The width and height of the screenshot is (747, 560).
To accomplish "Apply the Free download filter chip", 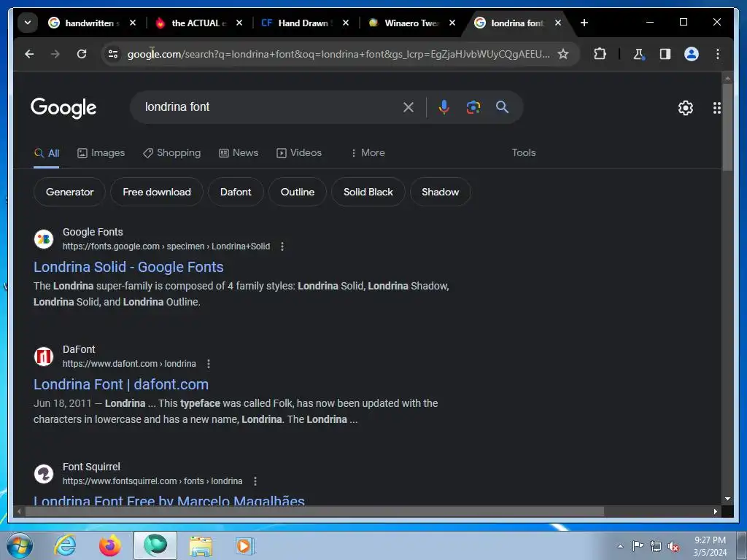I will point(157,192).
